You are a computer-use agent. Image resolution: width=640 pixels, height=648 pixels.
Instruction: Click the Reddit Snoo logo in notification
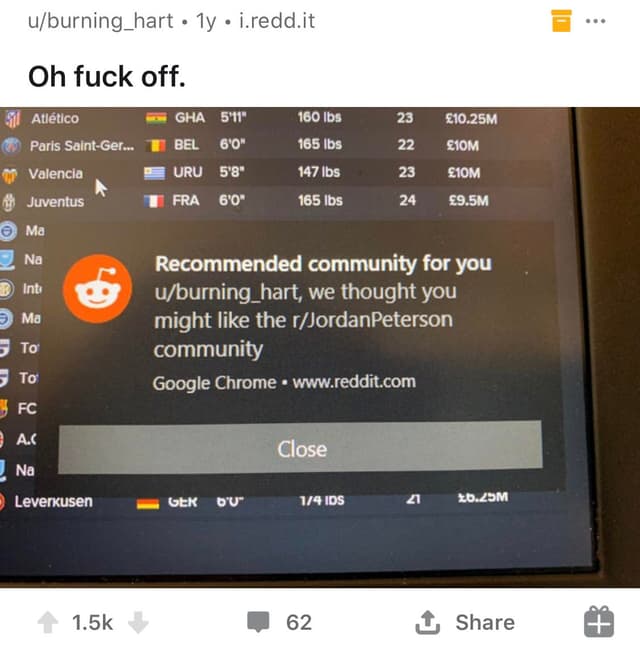tap(98, 288)
